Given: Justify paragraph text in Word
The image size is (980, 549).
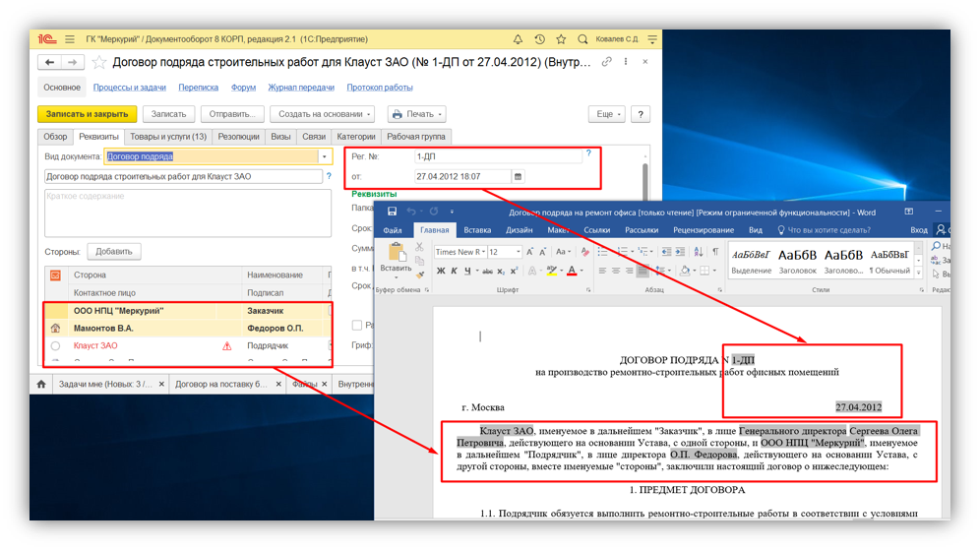Looking at the screenshot, I should (x=643, y=271).
